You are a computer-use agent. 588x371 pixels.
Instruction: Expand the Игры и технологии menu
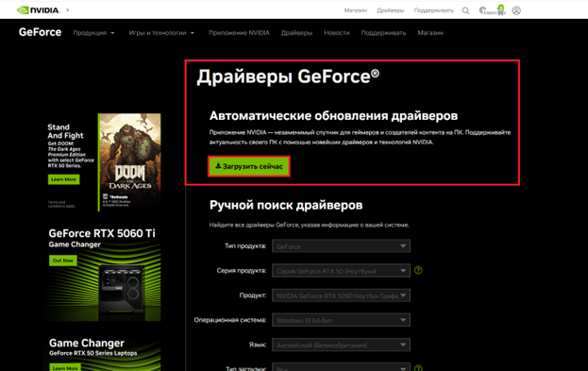(161, 33)
